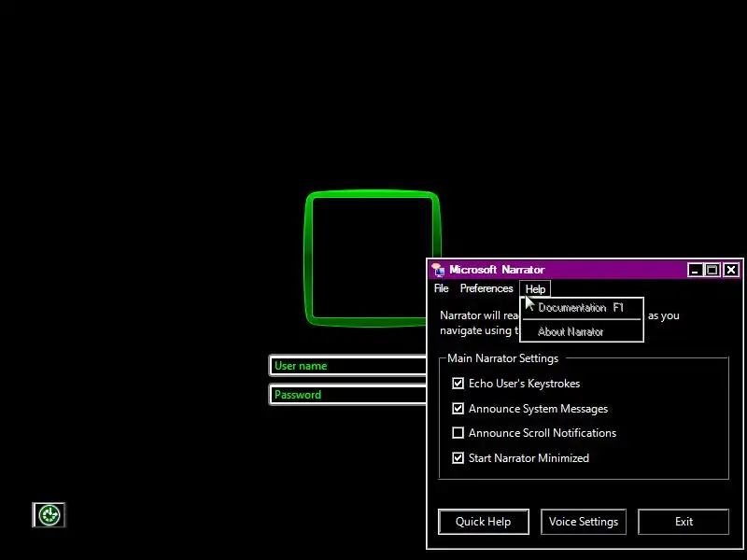The image size is (747, 560).
Task: Open the File menu in Narrator
Action: pyautogui.click(x=441, y=288)
